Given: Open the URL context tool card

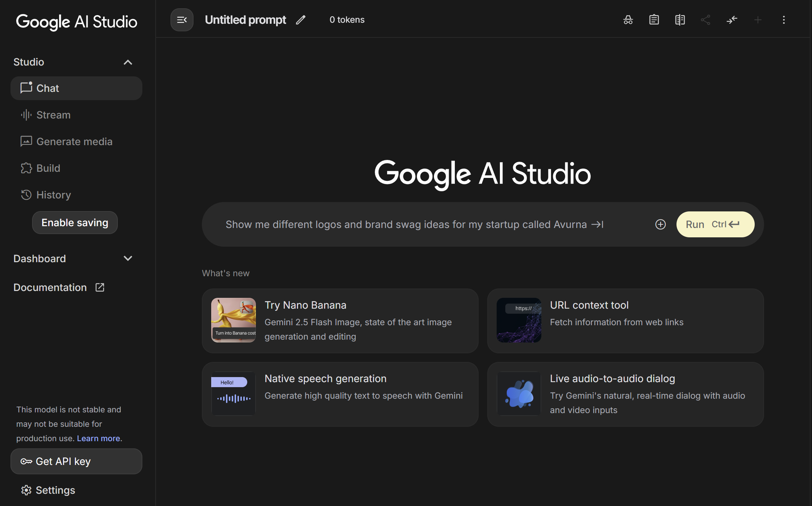Looking at the screenshot, I should coord(625,321).
